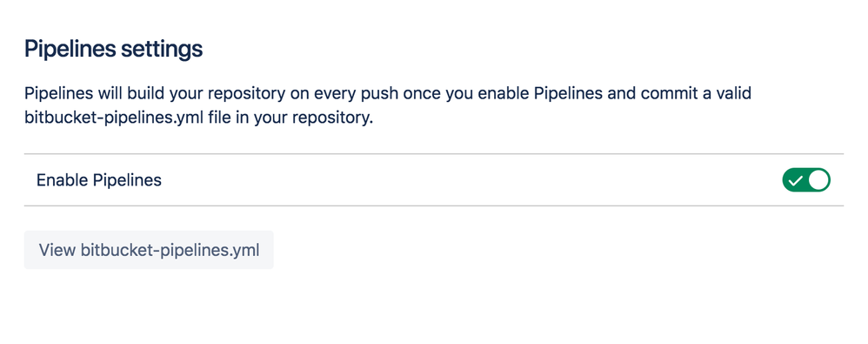Click the white knob of the Pipelines toggle

(x=818, y=180)
